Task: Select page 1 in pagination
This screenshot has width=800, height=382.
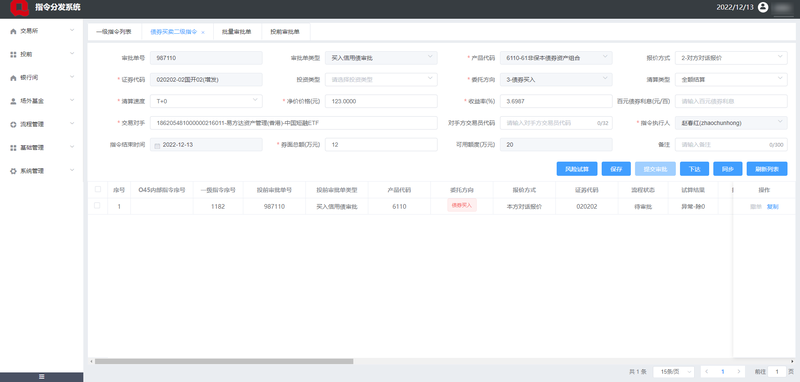Action: [722, 372]
